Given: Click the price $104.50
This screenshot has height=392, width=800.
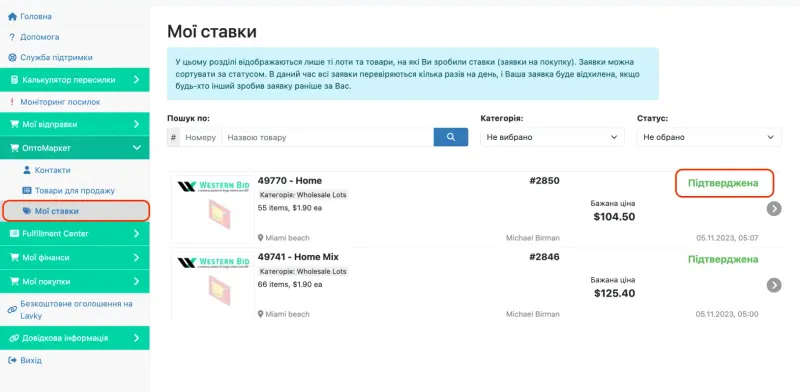Looking at the screenshot, I should (614, 217).
